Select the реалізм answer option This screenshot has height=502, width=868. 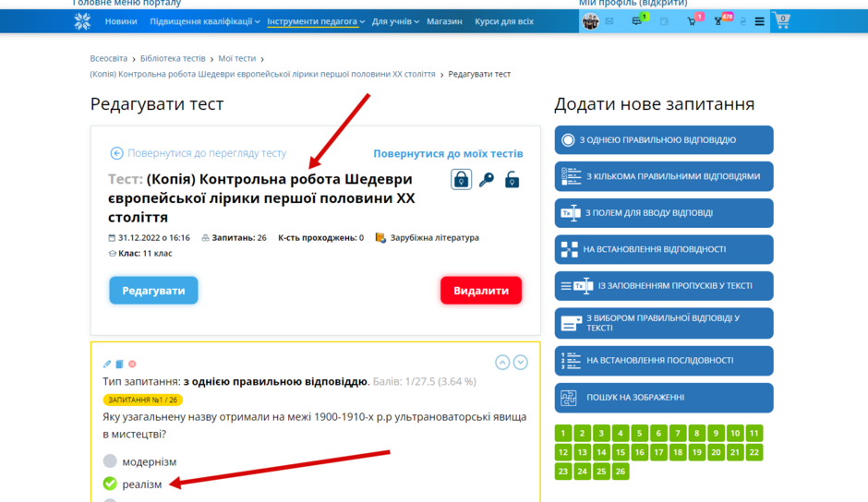coord(110,484)
